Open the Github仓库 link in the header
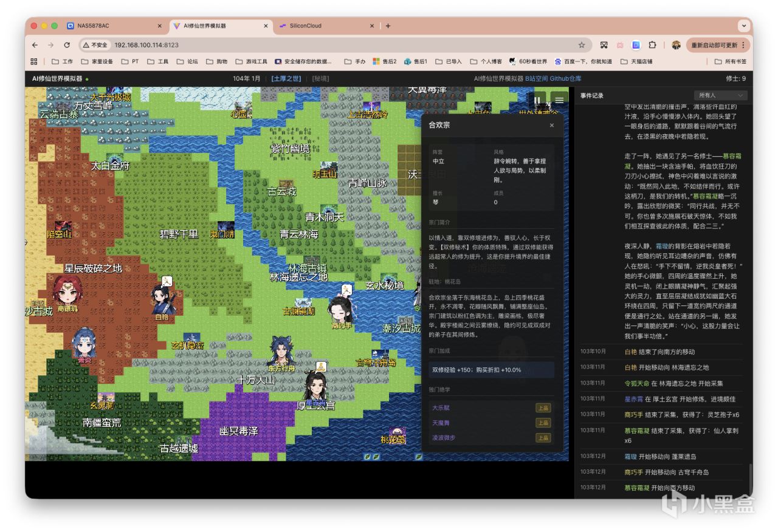This screenshot has height=532, width=778. pos(566,78)
